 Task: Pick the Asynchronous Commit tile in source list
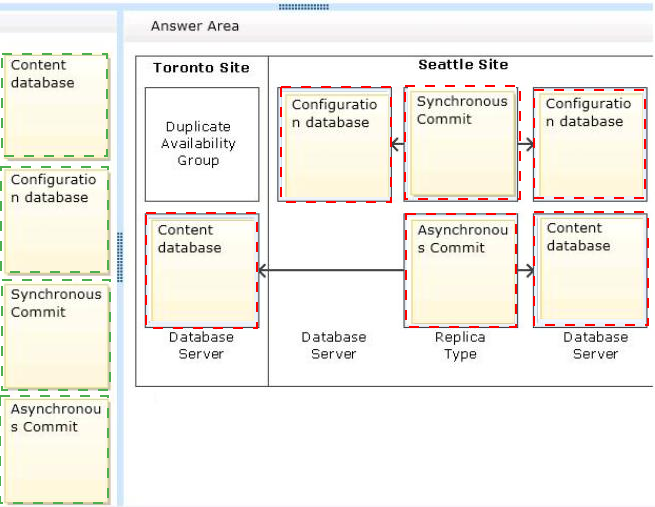pos(55,450)
